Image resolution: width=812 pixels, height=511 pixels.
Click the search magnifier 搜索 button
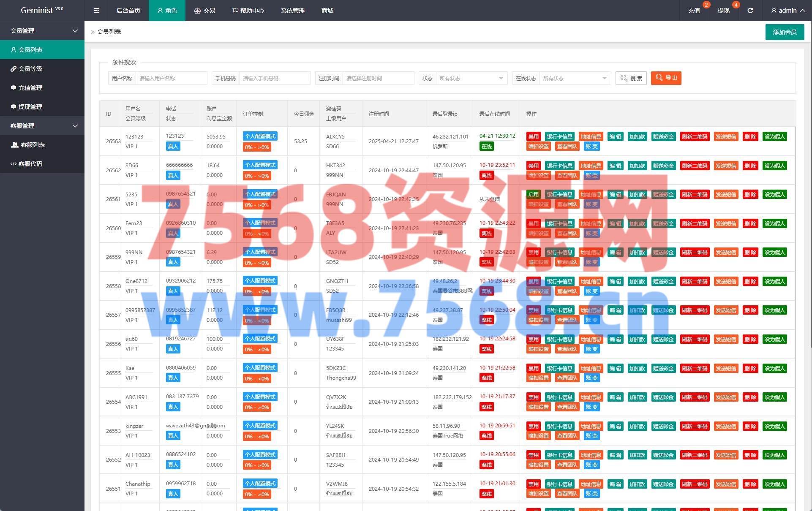pyautogui.click(x=631, y=78)
